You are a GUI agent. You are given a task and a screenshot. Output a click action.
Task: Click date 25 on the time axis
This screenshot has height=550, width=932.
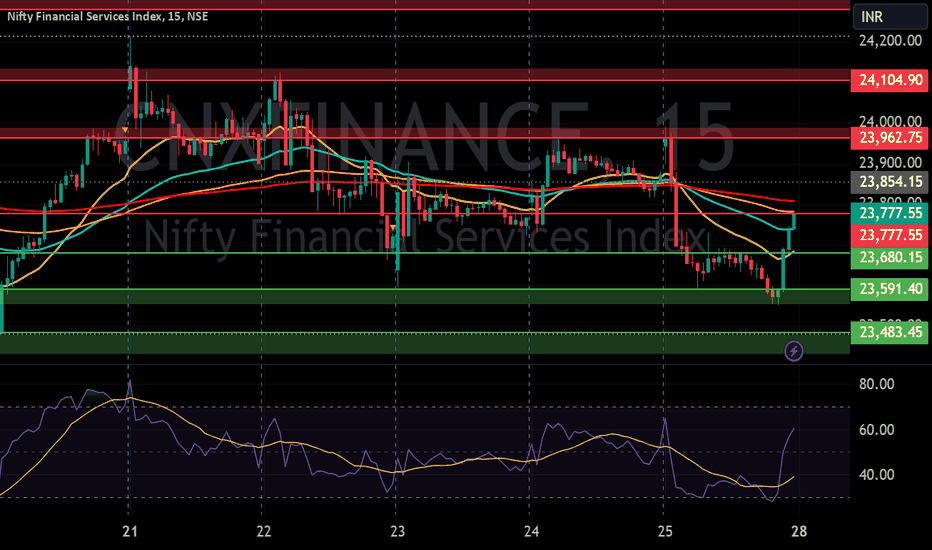point(665,531)
